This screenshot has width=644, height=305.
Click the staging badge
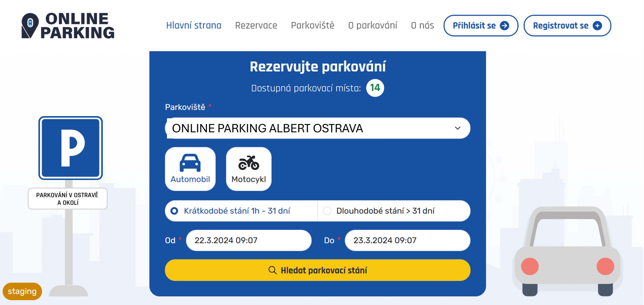click(x=22, y=291)
